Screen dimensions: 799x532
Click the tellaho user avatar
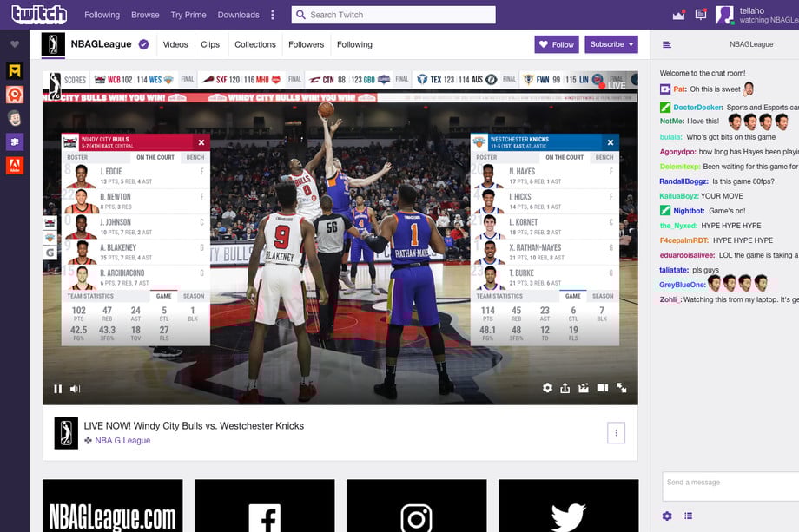(x=724, y=15)
